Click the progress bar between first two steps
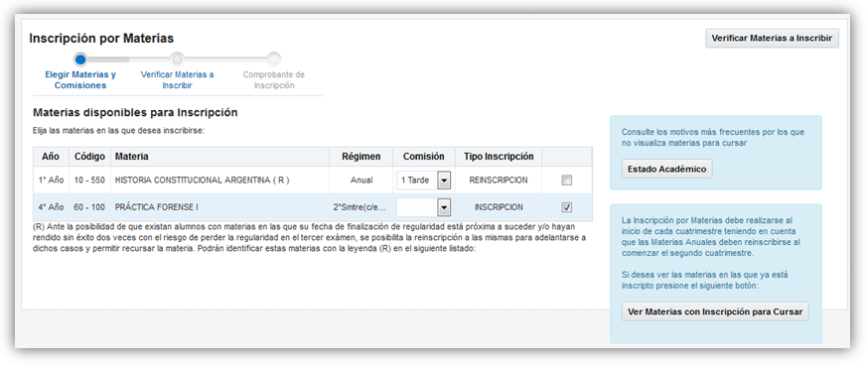Viewport: 868px width, 366px height. 129,60
